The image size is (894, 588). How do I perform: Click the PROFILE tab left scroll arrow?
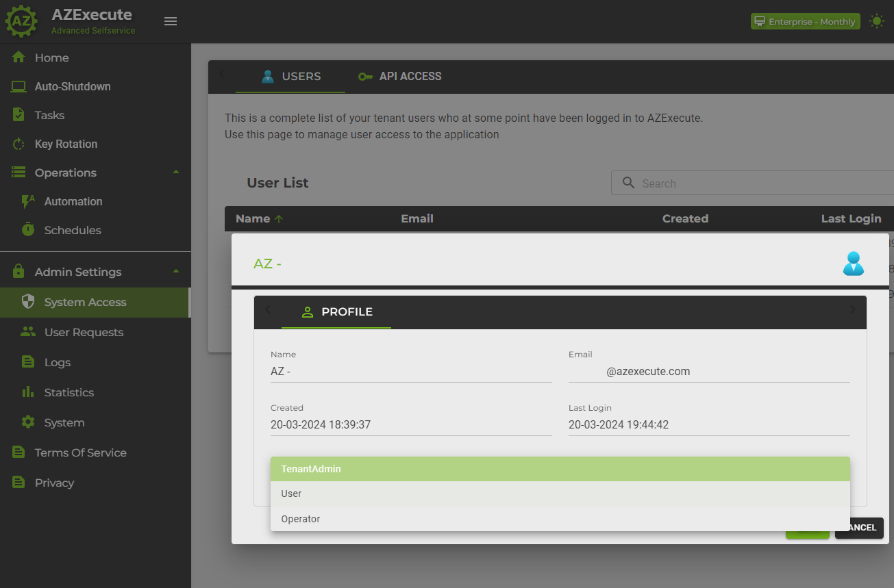click(x=268, y=309)
